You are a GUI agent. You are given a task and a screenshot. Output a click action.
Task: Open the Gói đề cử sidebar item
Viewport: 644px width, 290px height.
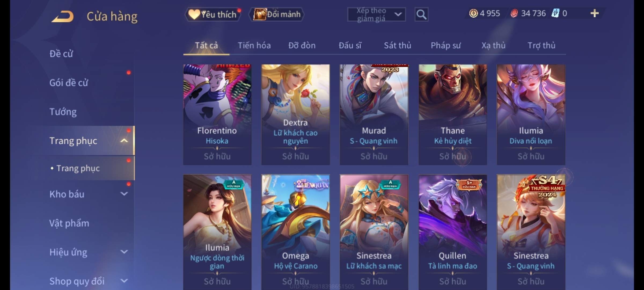click(69, 82)
